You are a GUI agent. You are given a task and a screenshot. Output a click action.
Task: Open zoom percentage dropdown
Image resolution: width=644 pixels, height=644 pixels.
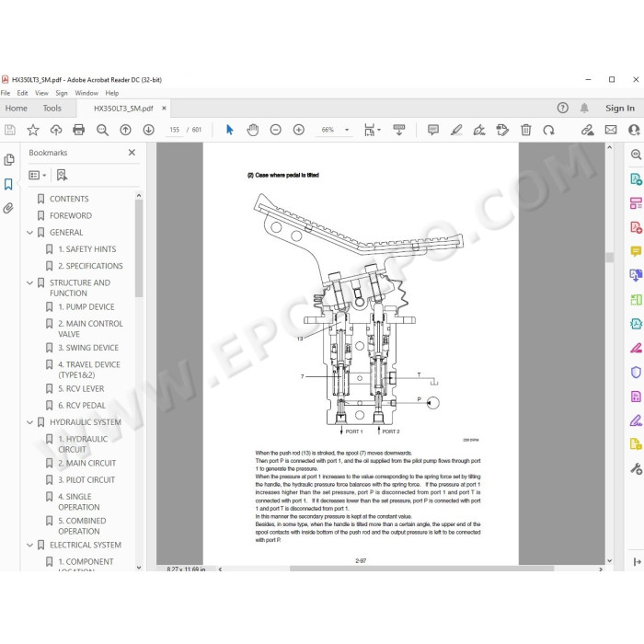(347, 130)
